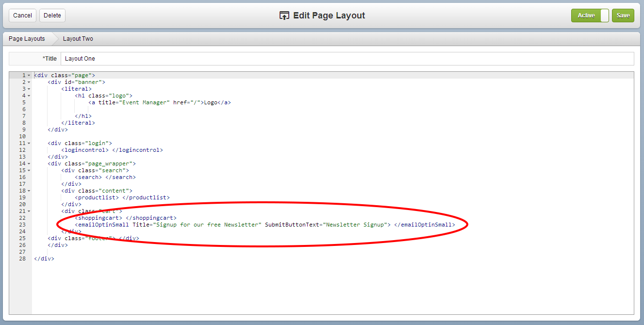
Task: Collapse the login div on line 11
Action: pos(29,143)
